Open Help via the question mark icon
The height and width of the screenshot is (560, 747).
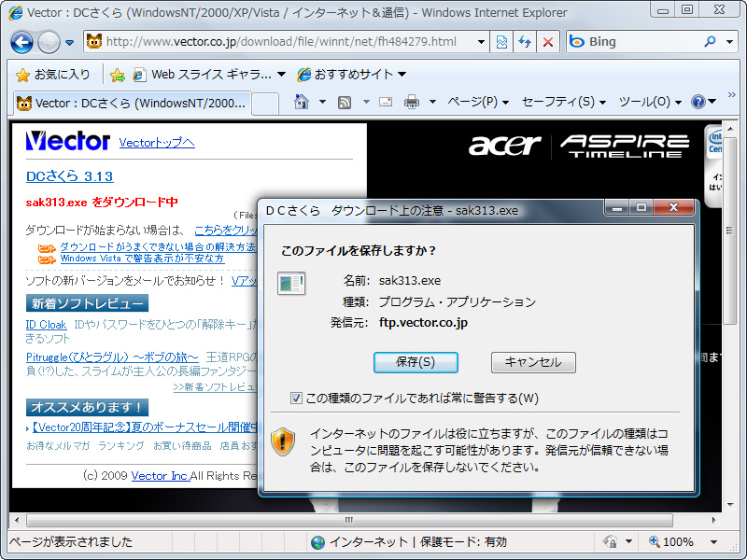tap(699, 103)
